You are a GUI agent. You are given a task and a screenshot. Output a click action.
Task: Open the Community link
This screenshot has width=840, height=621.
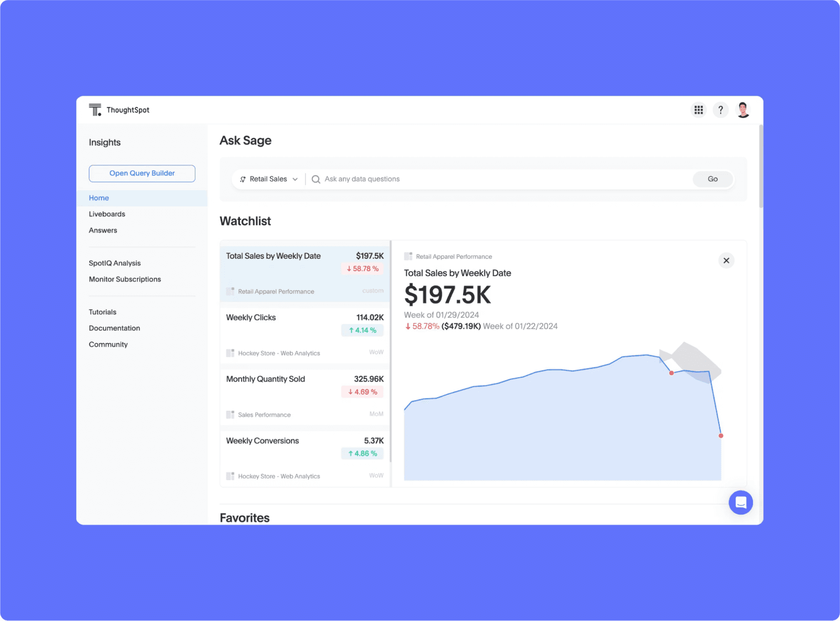[108, 344]
